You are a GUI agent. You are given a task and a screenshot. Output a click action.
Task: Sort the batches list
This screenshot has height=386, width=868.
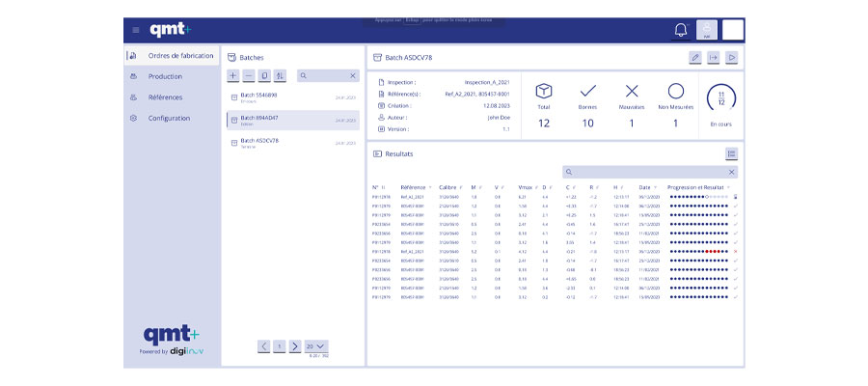click(x=280, y=75)
